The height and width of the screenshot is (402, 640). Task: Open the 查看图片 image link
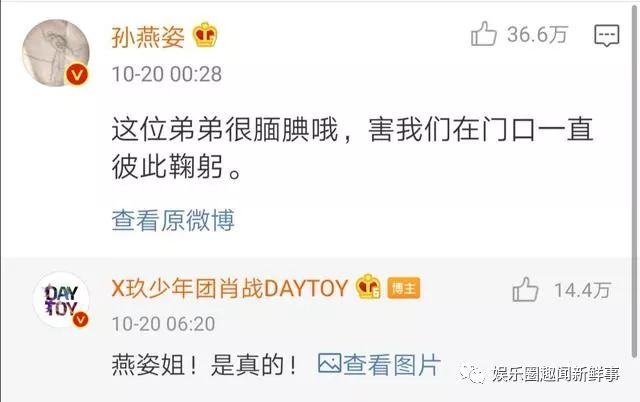click(379, 364)
